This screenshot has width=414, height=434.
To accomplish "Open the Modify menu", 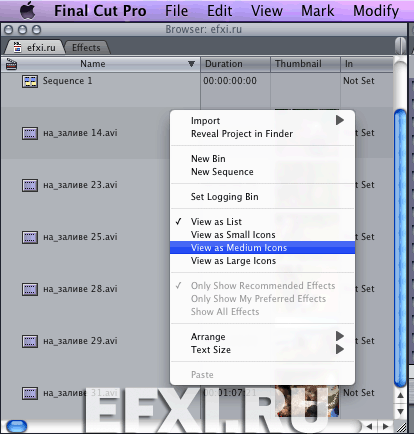I will (x=376, y=11).
